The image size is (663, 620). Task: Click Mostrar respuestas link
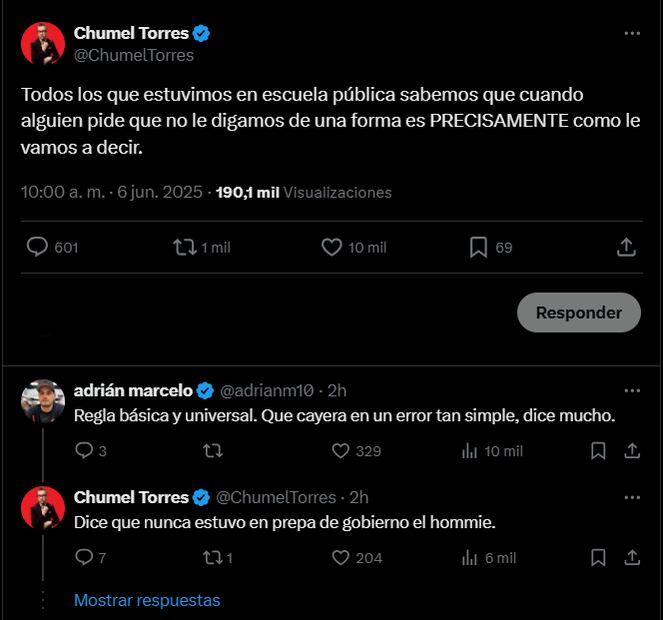(x=147, y=600)
